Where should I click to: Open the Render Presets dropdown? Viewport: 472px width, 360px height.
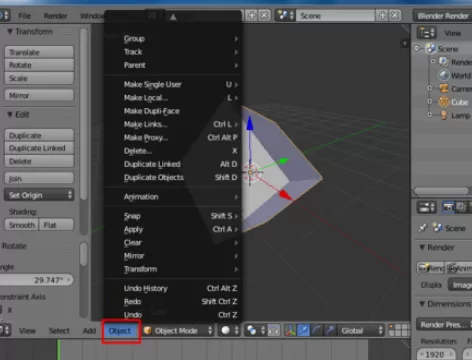[444, 324]
